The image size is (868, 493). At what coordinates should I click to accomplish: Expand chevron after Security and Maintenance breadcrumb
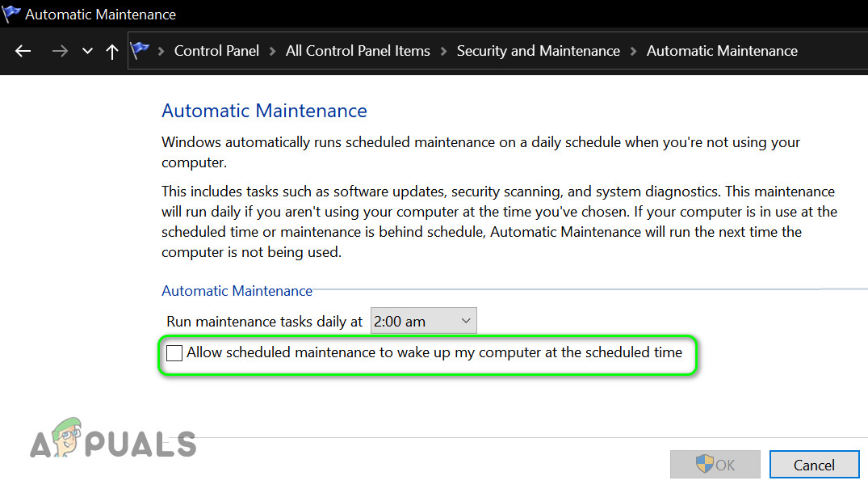coord(634,51)
